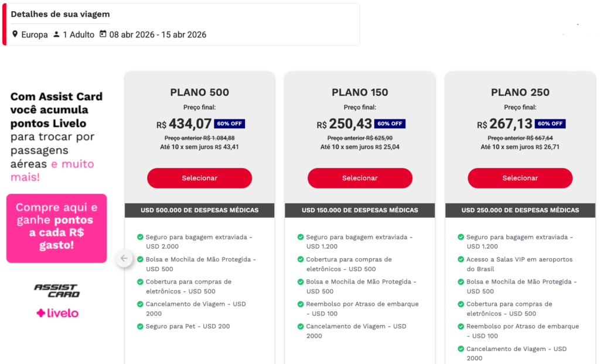The height and width of the screenshot is (364, 600).
Task: Click the 60% OFF badge on Plano 250
Action: point(551,123)
